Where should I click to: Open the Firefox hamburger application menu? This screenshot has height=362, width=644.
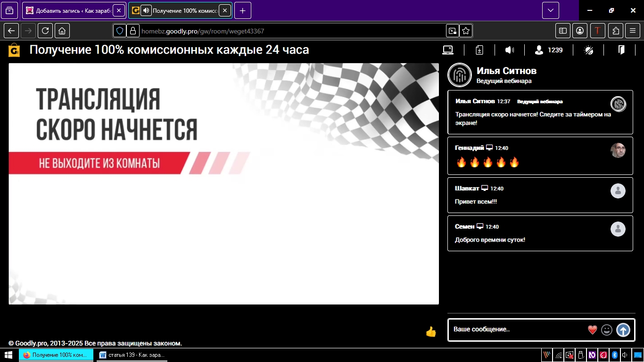pos(632,31)
